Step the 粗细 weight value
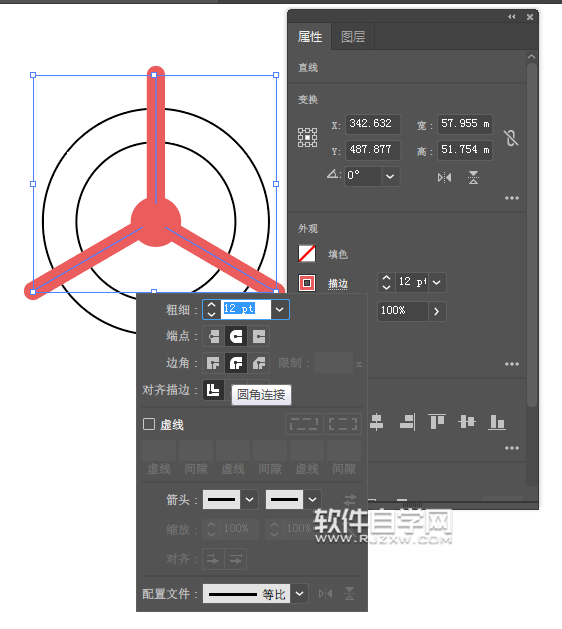The width and height of the screenshot is (562, 629). tap(211, 310)
